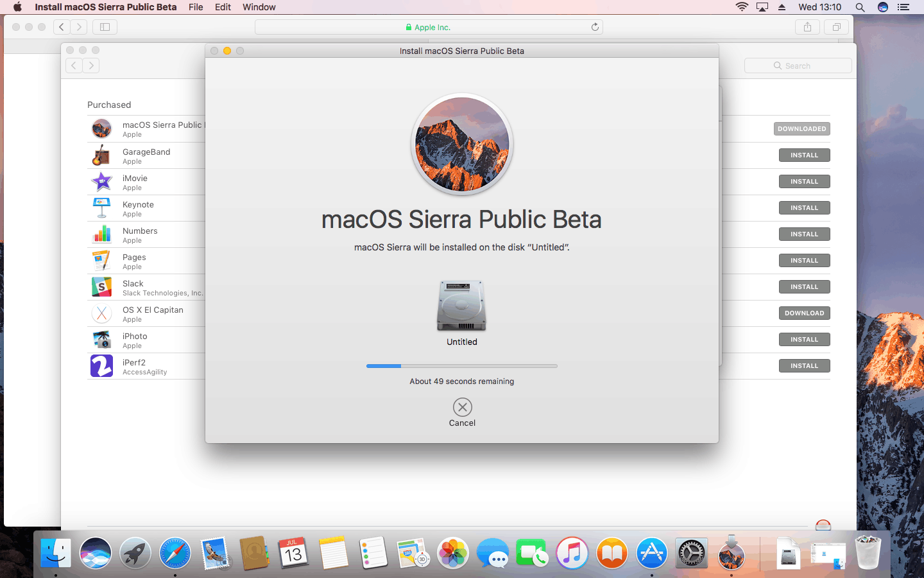924x578 pixels.
Task: Click the iMovie star icon in Purchased list
Action: 101,182
